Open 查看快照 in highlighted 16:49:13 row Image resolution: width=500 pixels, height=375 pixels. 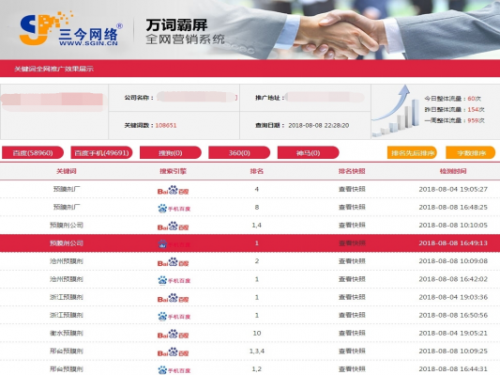[352, 243]
